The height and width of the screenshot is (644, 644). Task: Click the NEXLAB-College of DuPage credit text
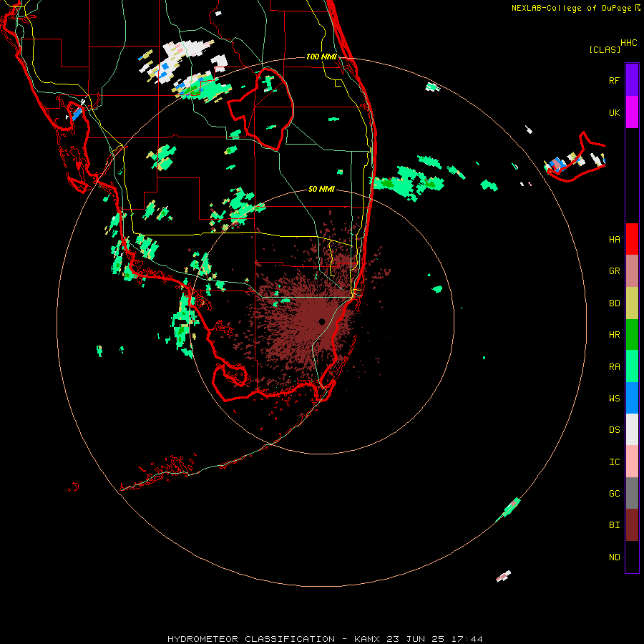click(571, 8)
